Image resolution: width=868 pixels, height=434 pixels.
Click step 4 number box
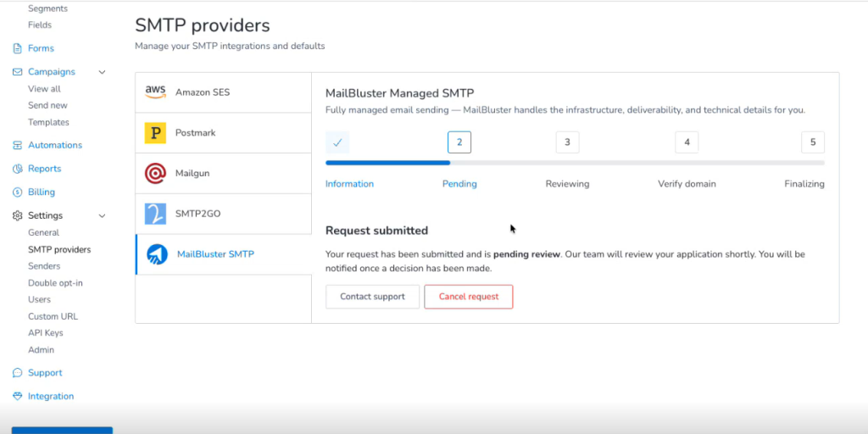(x=687, y=142)
